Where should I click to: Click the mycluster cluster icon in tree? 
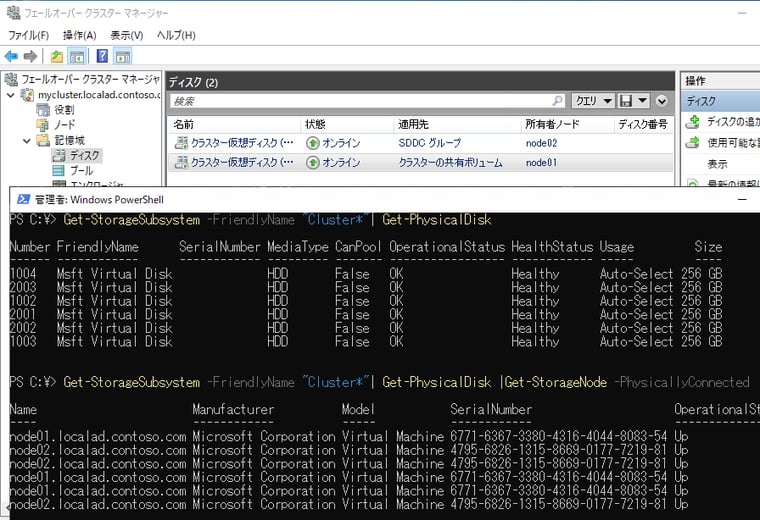[x=27, y=95]
